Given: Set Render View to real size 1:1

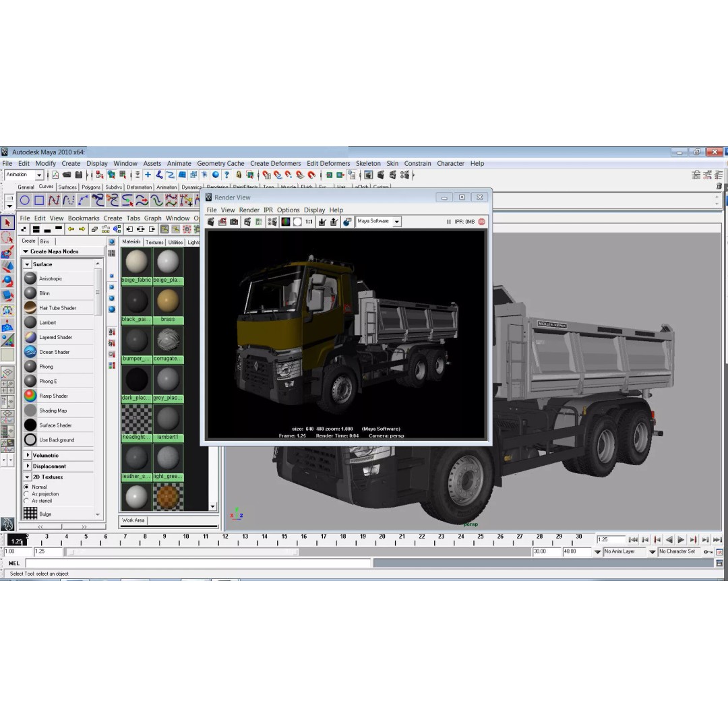Looking at the screenshot, I should 309,222.
